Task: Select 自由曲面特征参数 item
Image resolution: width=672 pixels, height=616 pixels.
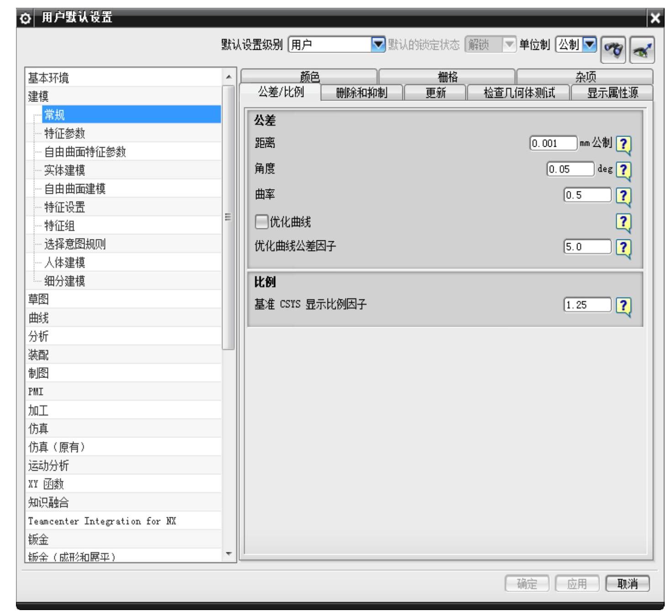Action: [x=132, y=151]
